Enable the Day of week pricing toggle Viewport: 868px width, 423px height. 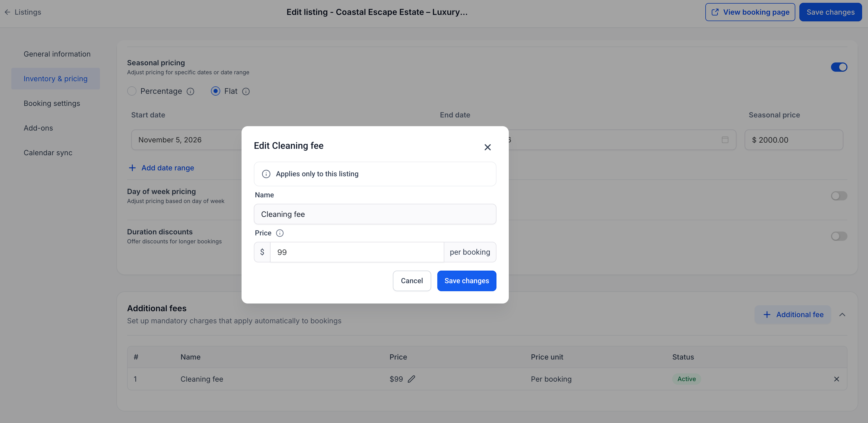(x=839, y=196)
